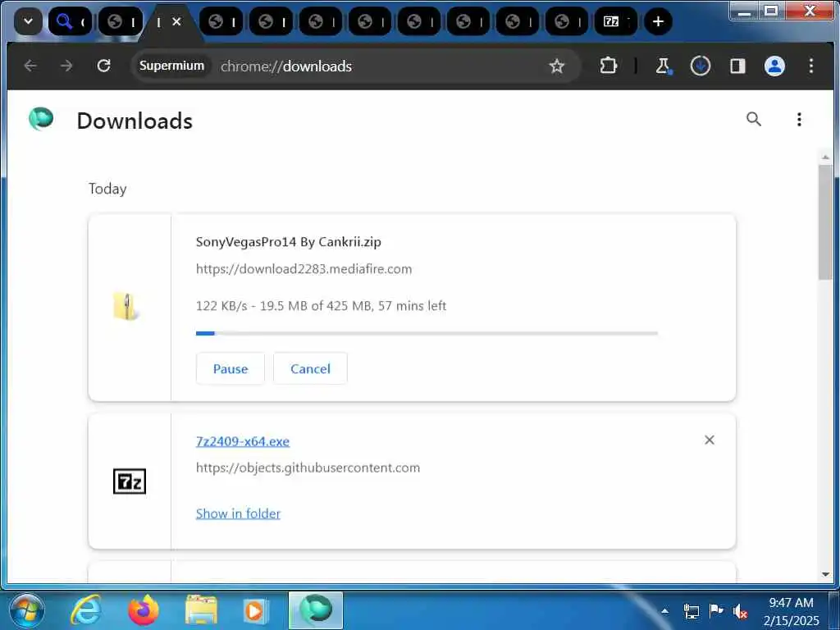Go forward to next page

point(66,66)
